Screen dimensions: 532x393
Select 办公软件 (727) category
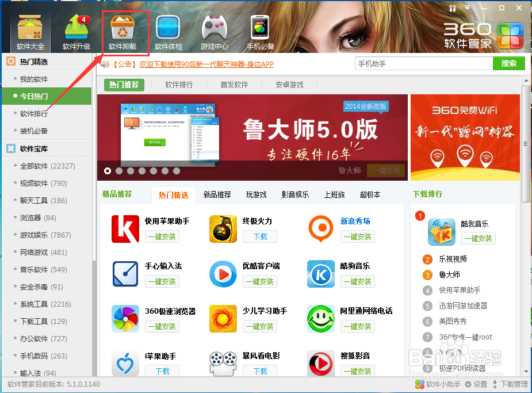[x=44, y=339]
